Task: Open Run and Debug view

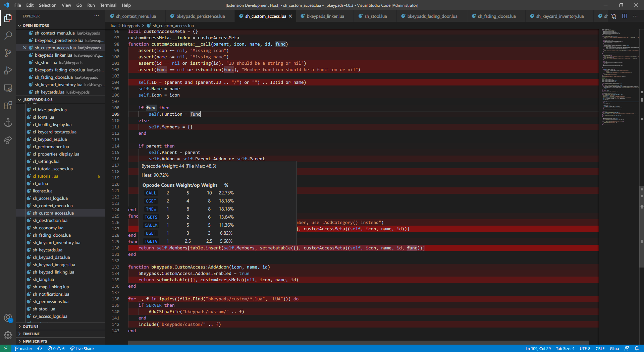Action: click(8, 70)
